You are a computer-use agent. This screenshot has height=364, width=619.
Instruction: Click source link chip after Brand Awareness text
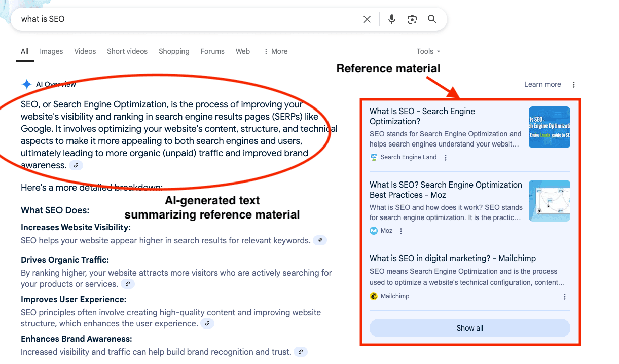pyautogui.click(x=301, y=352)
